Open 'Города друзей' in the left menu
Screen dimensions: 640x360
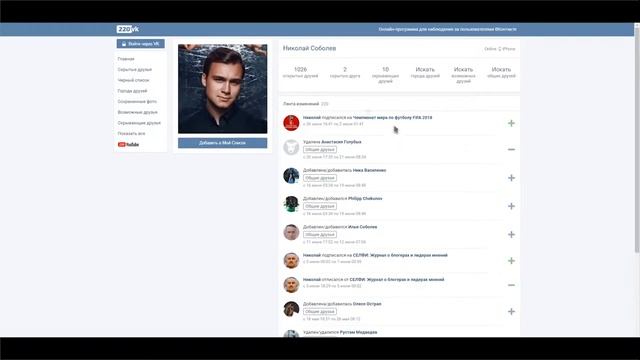(x=132, y=91)
